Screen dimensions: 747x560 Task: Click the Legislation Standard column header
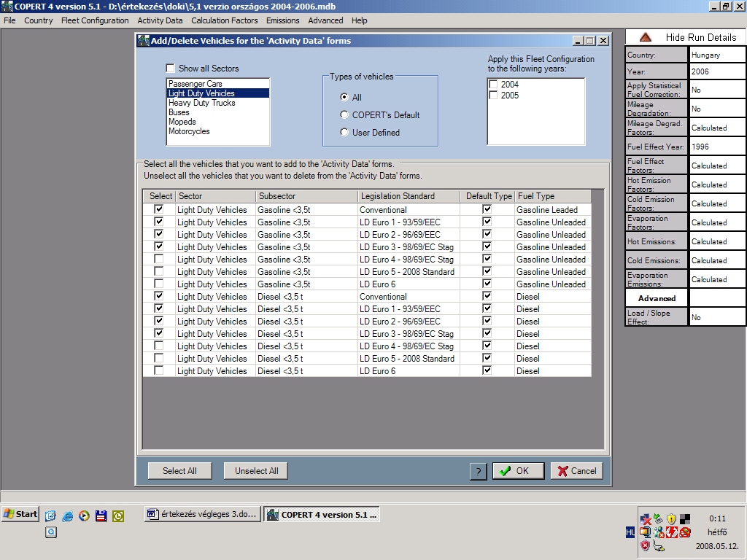click(409, 196)
